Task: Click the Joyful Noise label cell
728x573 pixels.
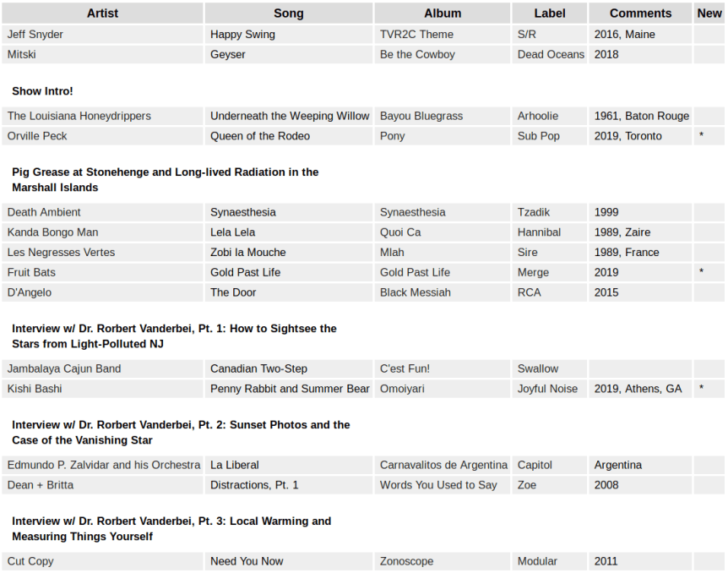Action: [x=548, y=389]
